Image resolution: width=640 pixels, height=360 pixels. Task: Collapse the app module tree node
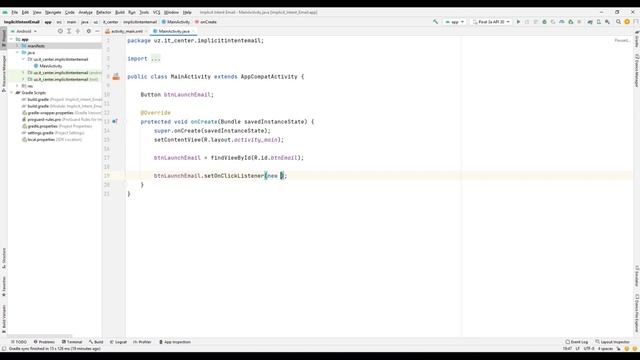(11, 40)
